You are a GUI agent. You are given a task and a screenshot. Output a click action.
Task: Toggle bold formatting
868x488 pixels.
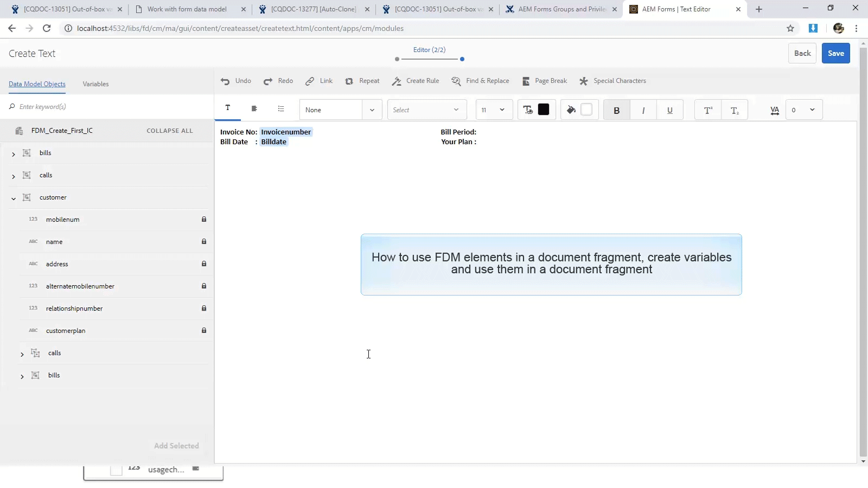coord(616,110)
